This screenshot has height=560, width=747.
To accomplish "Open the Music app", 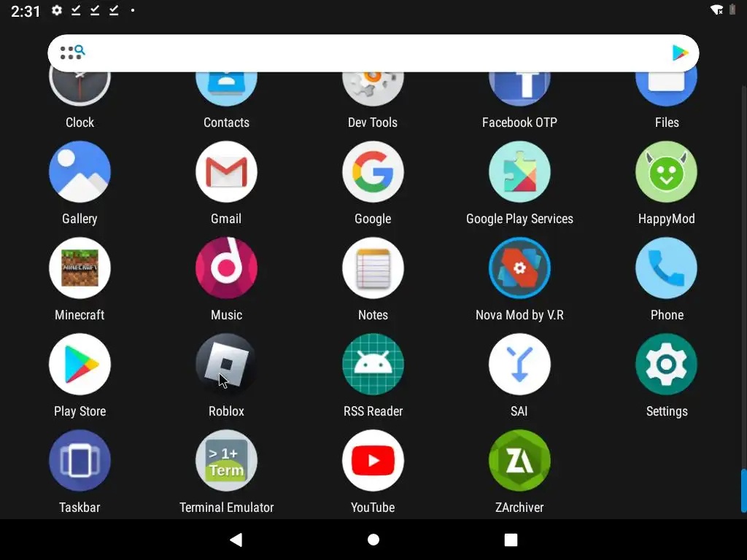I will pos(226,268).
